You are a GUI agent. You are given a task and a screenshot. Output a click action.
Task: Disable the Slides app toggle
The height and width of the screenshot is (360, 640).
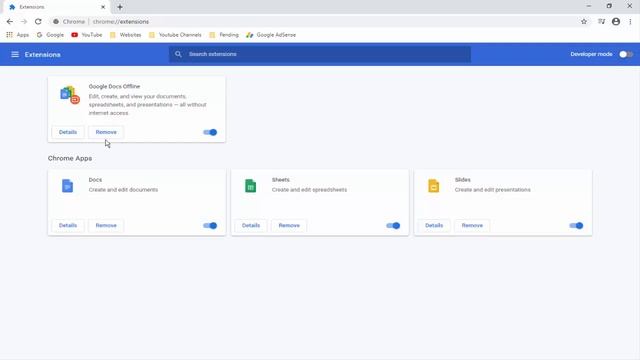pos(576,226)
